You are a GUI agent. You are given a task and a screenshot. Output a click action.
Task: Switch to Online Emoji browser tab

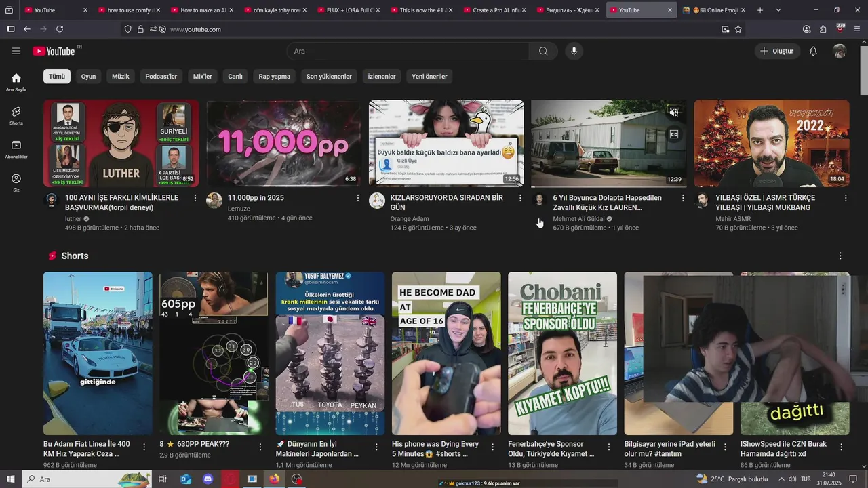coord(713,10)
